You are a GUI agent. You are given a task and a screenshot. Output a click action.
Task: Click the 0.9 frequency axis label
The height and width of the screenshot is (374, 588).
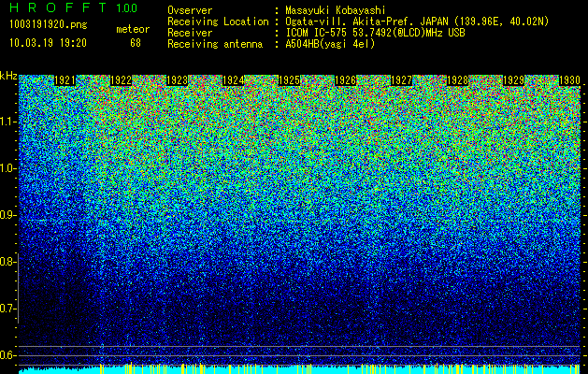coord(7,215)
